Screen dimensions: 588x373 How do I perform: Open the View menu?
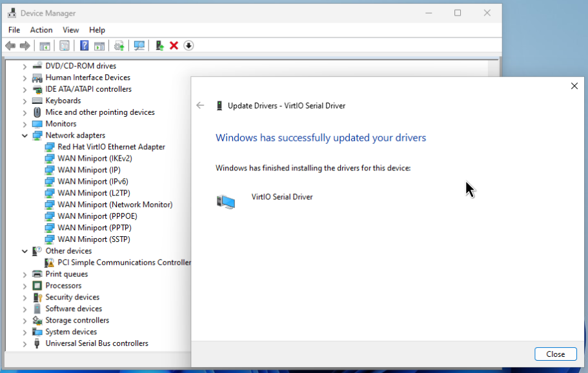[71, 30]
